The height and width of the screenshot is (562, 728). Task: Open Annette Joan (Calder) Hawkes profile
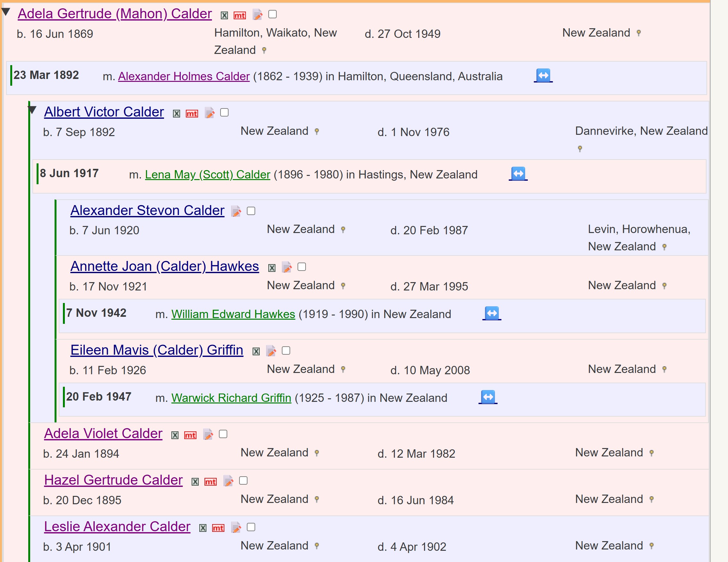165,267
